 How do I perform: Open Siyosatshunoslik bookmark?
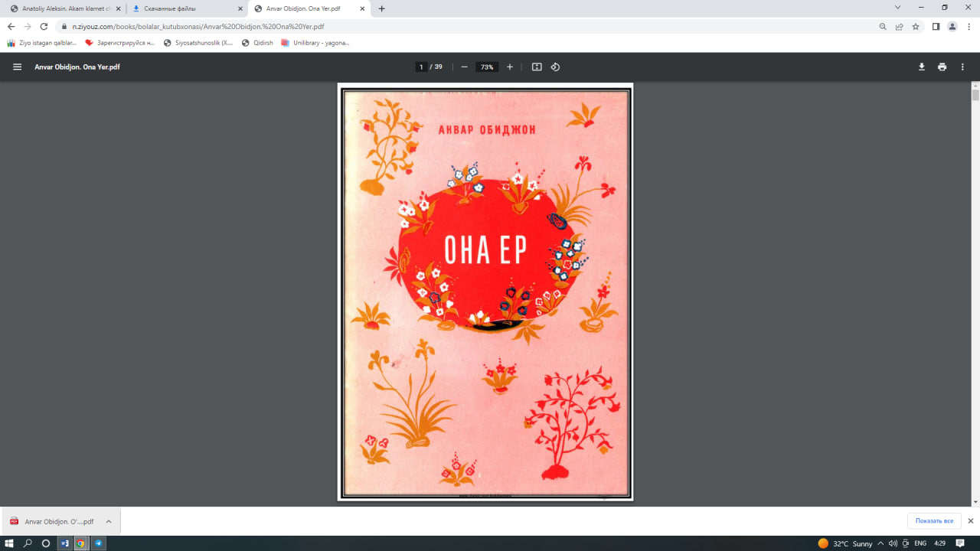click(x=198, y=43)
